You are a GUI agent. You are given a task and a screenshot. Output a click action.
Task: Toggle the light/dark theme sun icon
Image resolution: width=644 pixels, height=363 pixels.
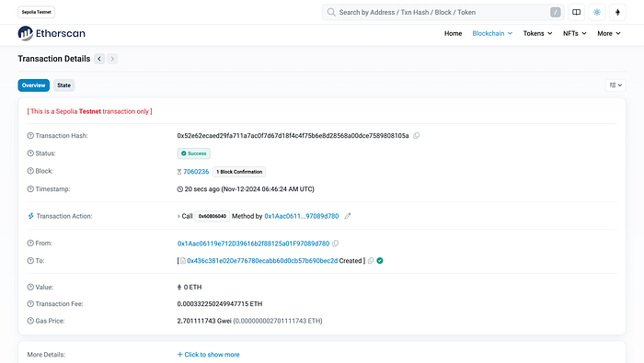pyautogui.click(x=597, y=12)
